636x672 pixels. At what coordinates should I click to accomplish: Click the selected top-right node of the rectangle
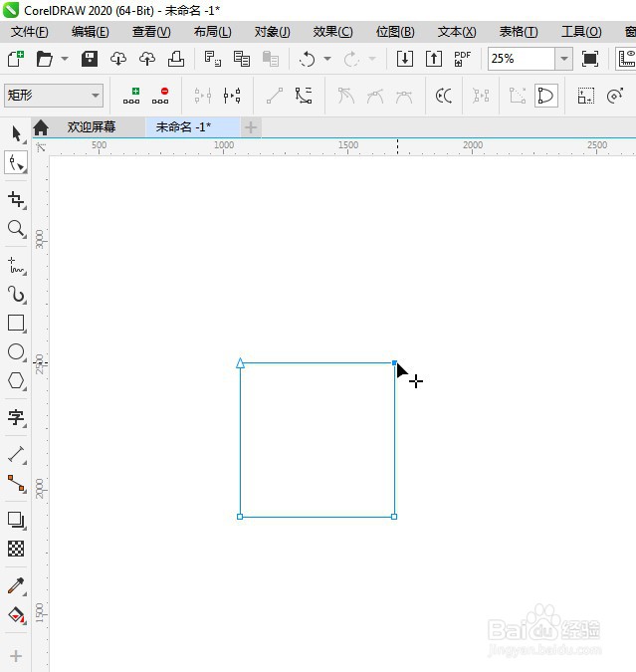(394, 363)
